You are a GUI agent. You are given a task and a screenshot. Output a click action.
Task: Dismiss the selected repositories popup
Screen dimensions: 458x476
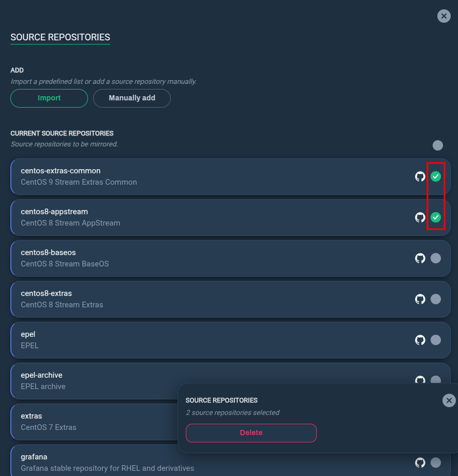pos(449,400)
